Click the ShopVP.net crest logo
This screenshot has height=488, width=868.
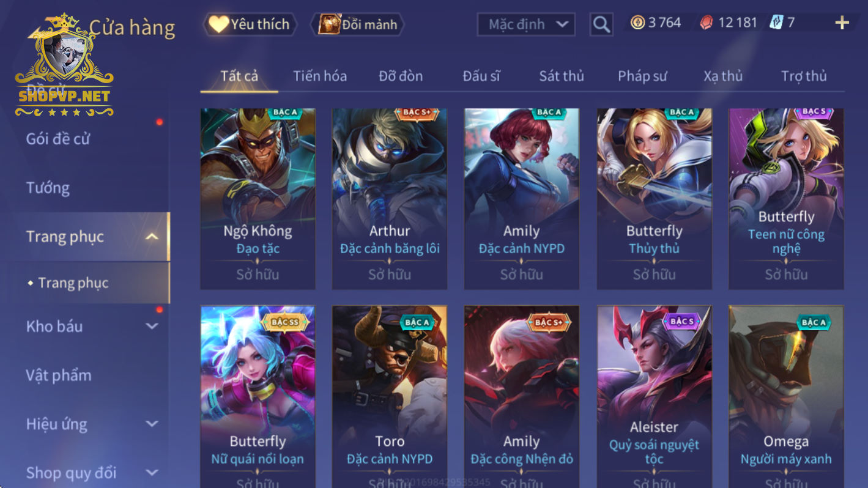pyautogui.click(x=64, y=65)
